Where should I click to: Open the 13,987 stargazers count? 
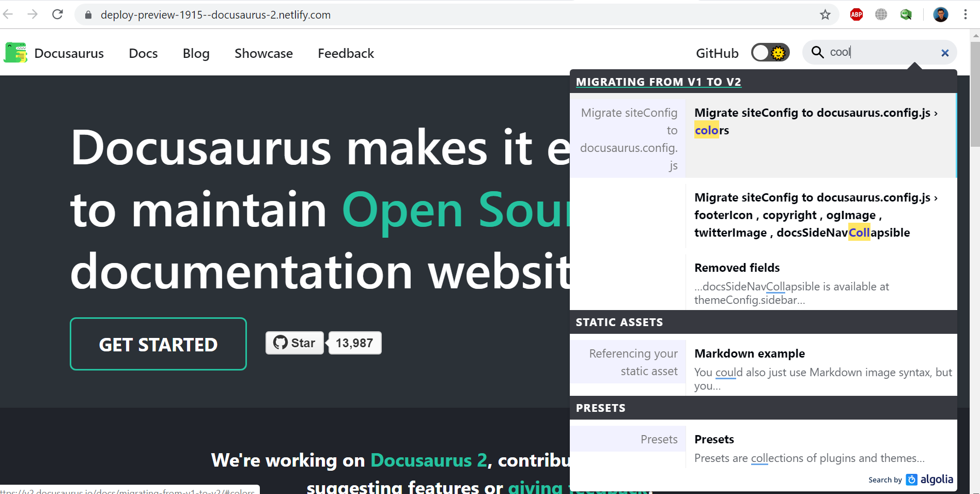(x=354, y=343)
